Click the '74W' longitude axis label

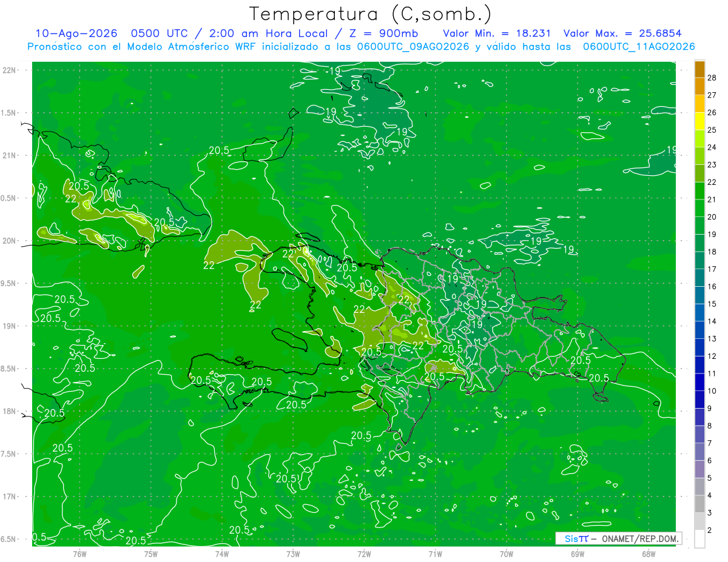(x=222, y=554)
